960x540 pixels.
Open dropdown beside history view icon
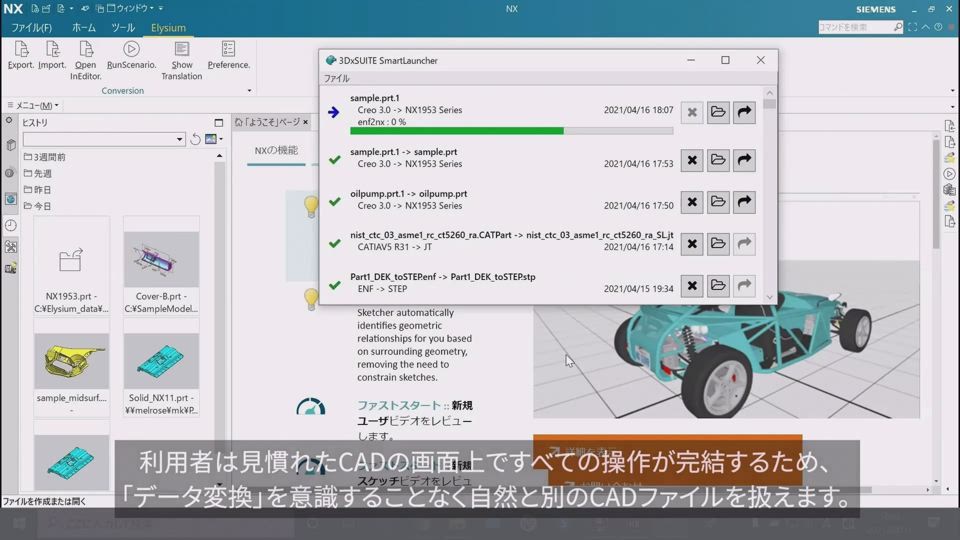[221, 139]
